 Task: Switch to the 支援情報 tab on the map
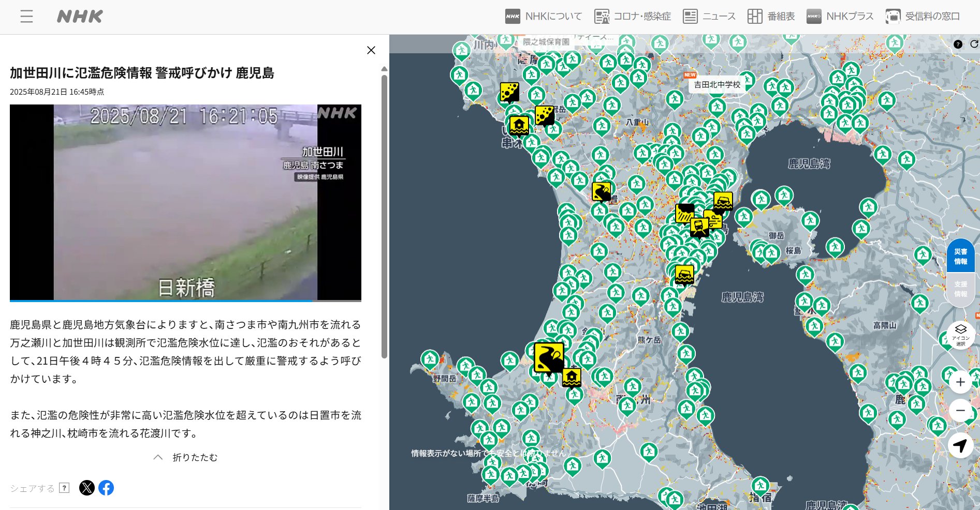coord(961,289)
